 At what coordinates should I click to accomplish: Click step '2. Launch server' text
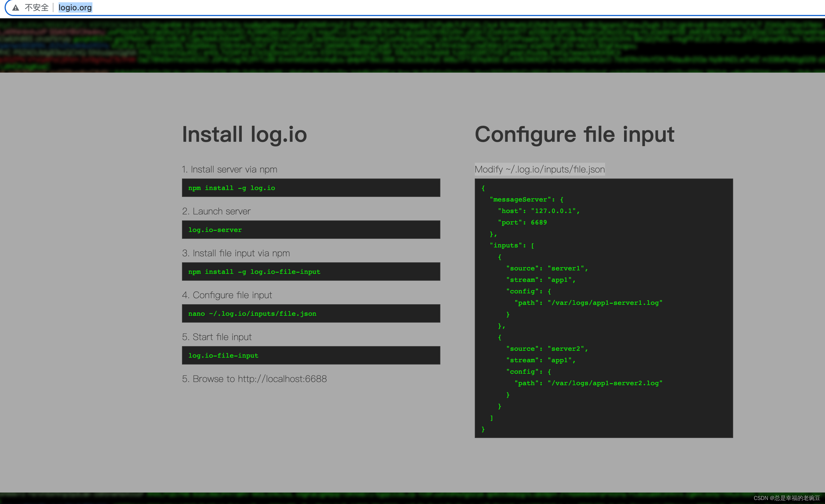[216, 211]
